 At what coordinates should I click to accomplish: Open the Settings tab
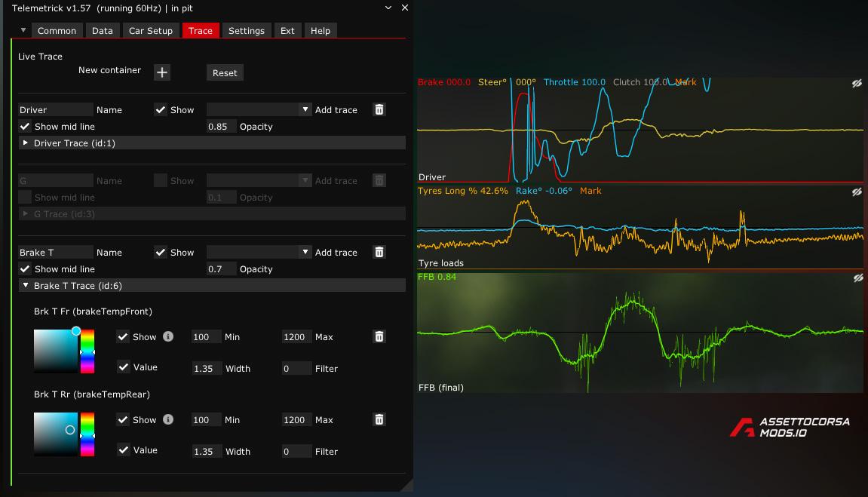point(247,30)
